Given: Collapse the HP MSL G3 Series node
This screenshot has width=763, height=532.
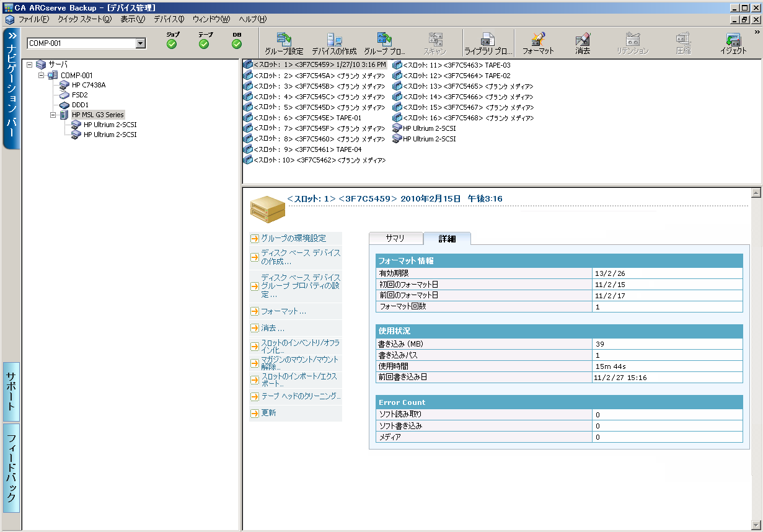Looking at the screenshot, I should 54,115.
